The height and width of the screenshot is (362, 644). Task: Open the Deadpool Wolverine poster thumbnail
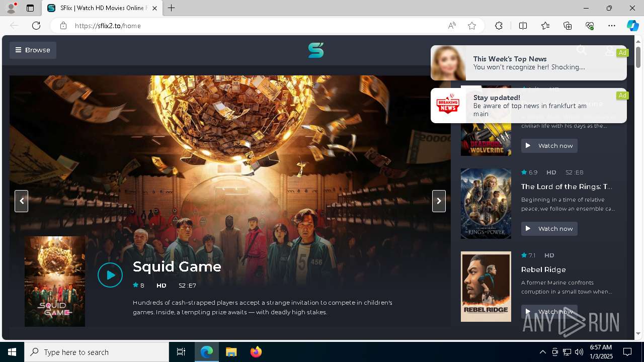coord(486,139)
